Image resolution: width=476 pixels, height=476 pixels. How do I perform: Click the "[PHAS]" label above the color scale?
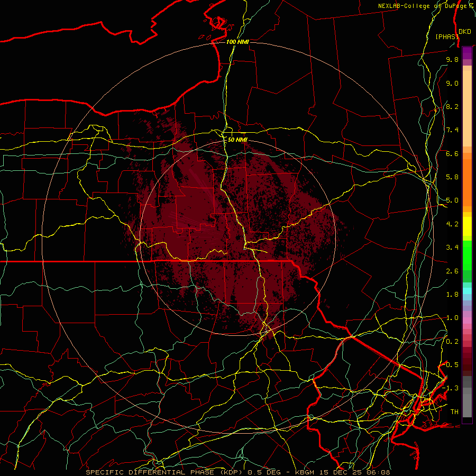click(x=447, y=36)
